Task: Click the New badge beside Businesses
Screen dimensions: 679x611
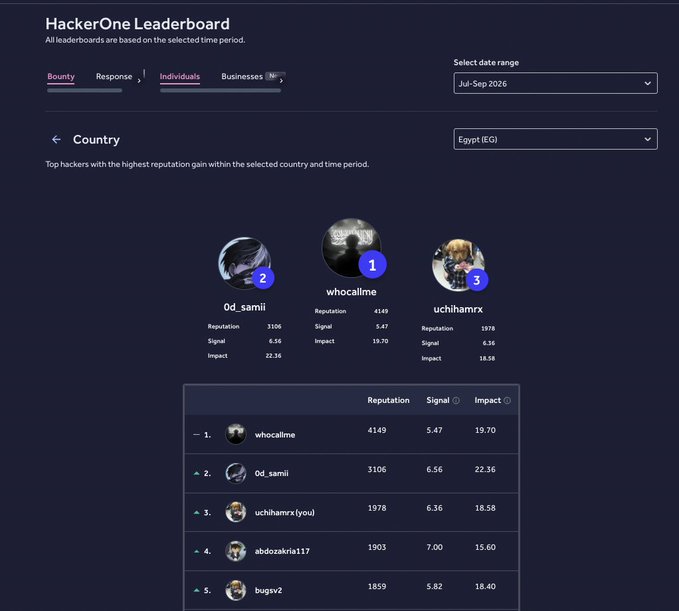Action: [273, 76]
